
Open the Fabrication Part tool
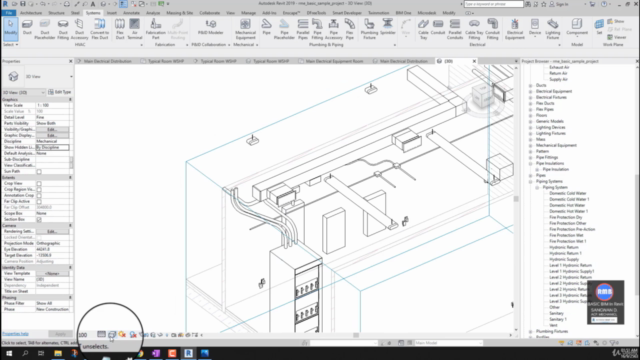point(156,29)
